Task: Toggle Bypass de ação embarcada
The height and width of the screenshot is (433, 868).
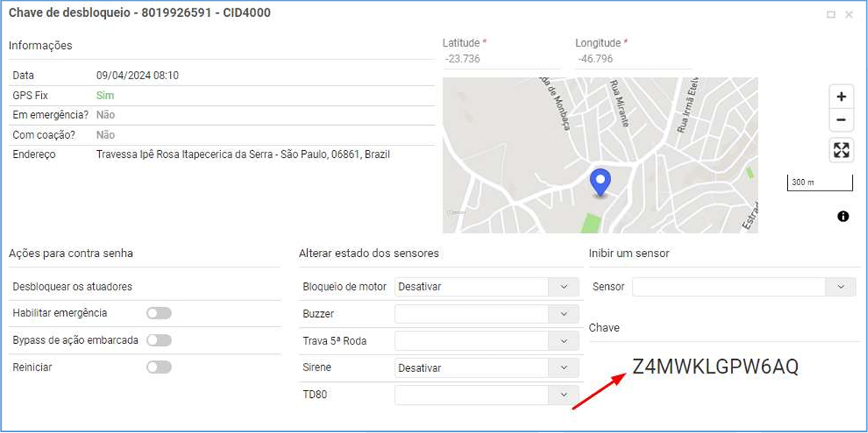Action: (x=159, y=340)
